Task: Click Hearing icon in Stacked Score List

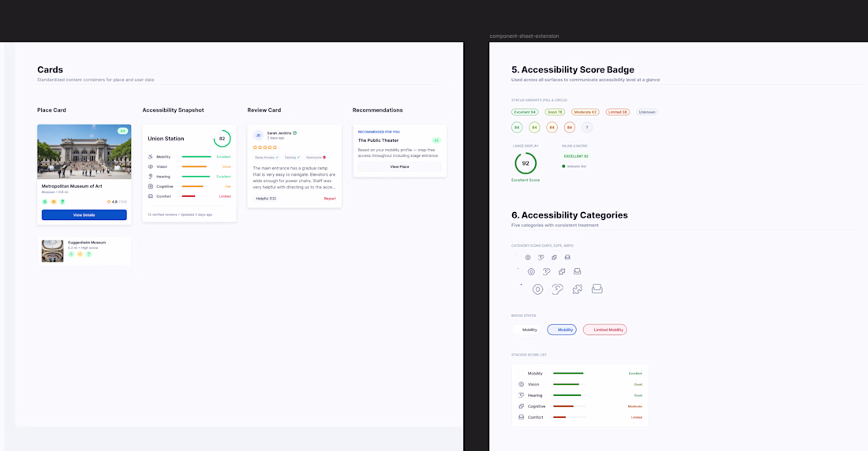Action: coord(521,395)
